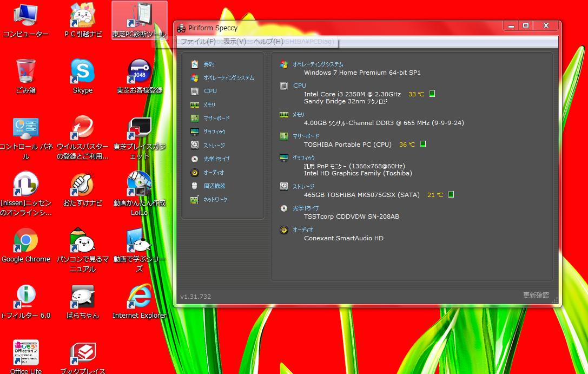
Task: Select 周辺機器 in the Speccy sidebar
Action: (x=214, y=186)
